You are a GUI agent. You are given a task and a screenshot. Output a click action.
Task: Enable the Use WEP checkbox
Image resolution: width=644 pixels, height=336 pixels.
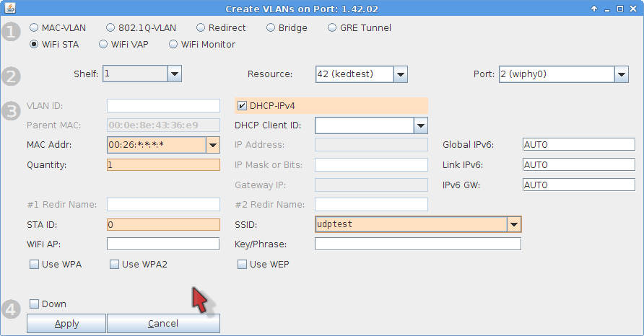click(x=242, y=265)
